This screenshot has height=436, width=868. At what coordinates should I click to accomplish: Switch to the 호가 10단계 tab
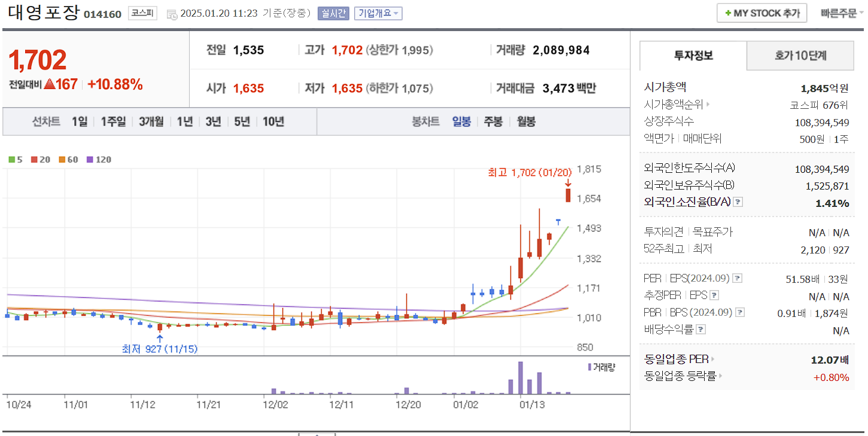pos(800,55)
